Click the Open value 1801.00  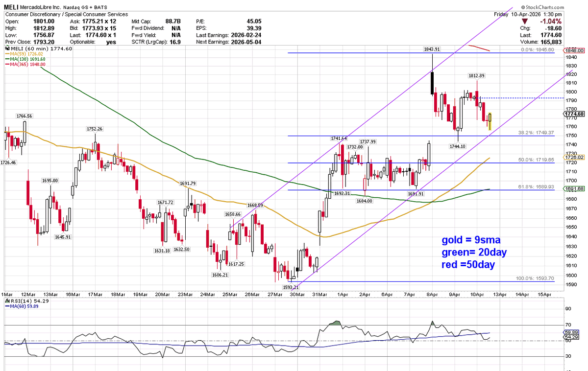point(45,22)
